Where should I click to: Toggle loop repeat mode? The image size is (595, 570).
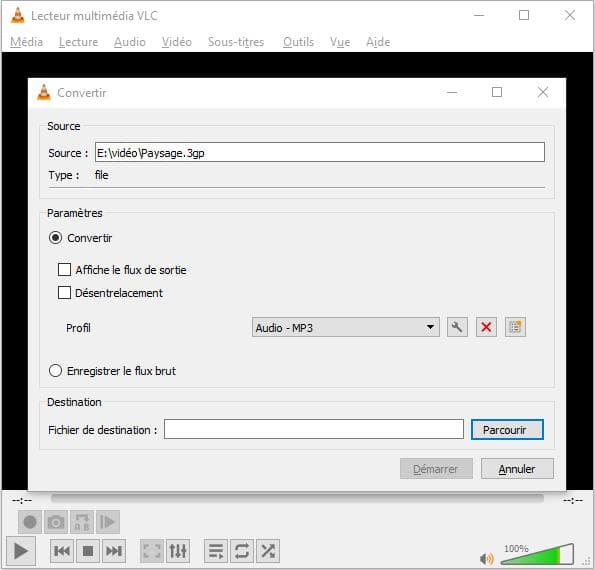pos(242,551)
